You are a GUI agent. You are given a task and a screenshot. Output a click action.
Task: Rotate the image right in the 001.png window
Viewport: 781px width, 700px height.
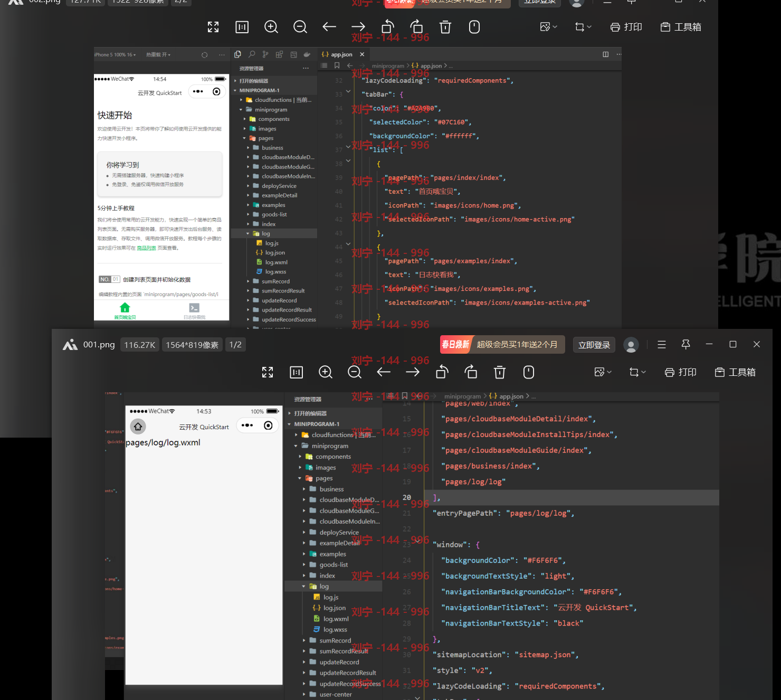(x=471, y=372)
